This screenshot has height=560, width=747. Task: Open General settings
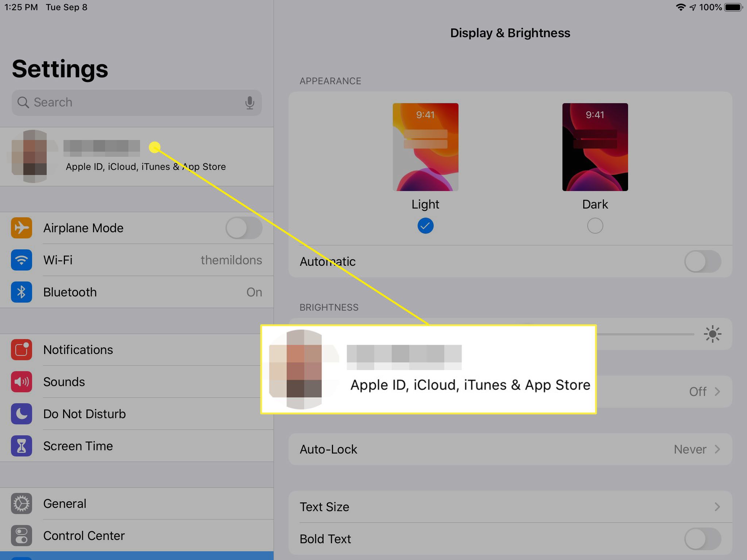click(x=137, y=503)
